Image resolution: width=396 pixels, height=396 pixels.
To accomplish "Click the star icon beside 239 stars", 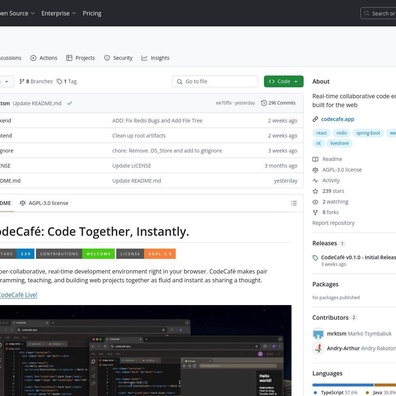I will tap(315, 191).
